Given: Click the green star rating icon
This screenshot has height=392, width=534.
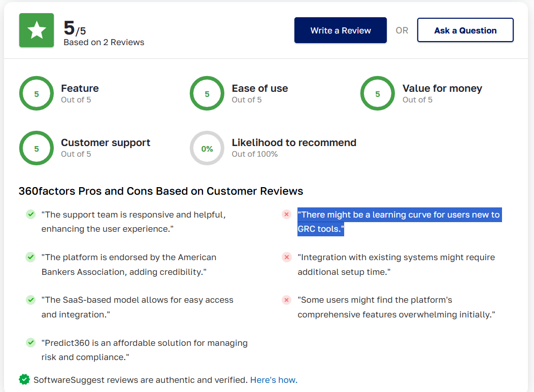Looking at the screenshot, I should (37, 30).
